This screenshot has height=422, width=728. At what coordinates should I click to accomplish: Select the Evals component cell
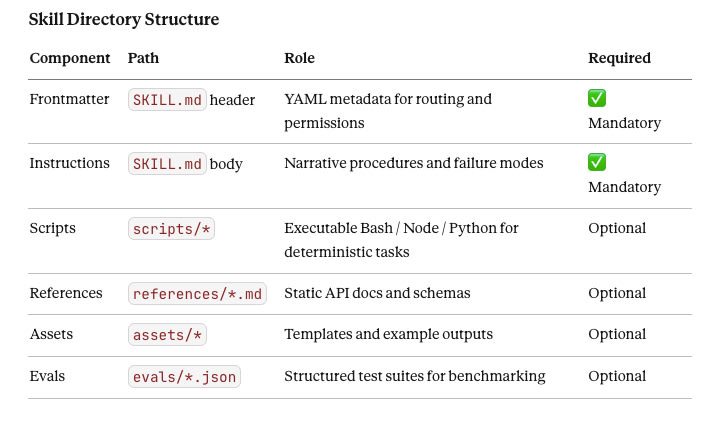(x=47, y=376)
